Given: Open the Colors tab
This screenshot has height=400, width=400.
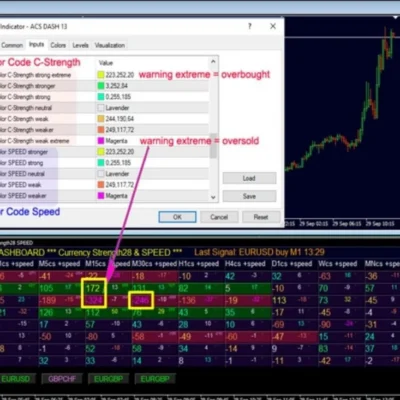Looking at the screenshot, I should pyautogui.click(x=58, y=45).
